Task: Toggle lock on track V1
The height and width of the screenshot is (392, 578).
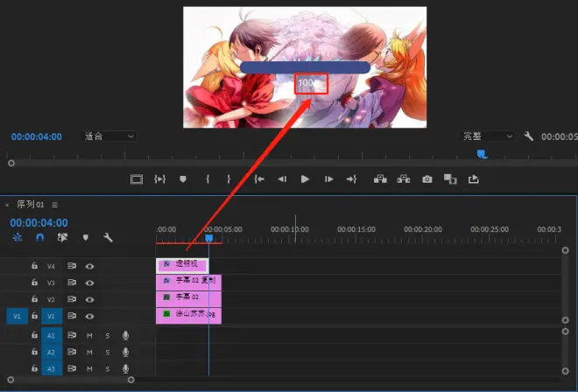Action: tap(34, 316)
